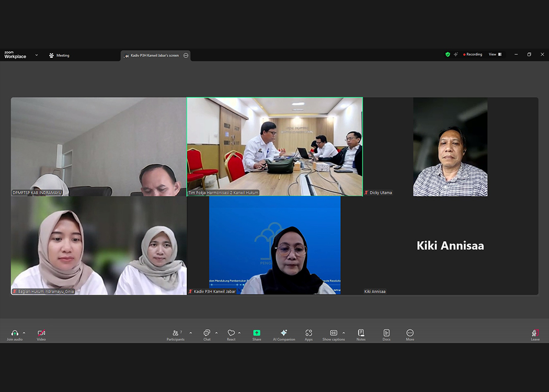Expand audio options arrow beside Join audio

tap(24, 332)
